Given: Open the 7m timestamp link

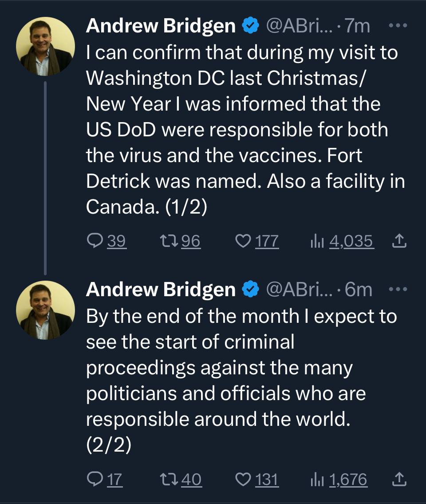Looking at the screenshot, I should (x=358, y=26).
